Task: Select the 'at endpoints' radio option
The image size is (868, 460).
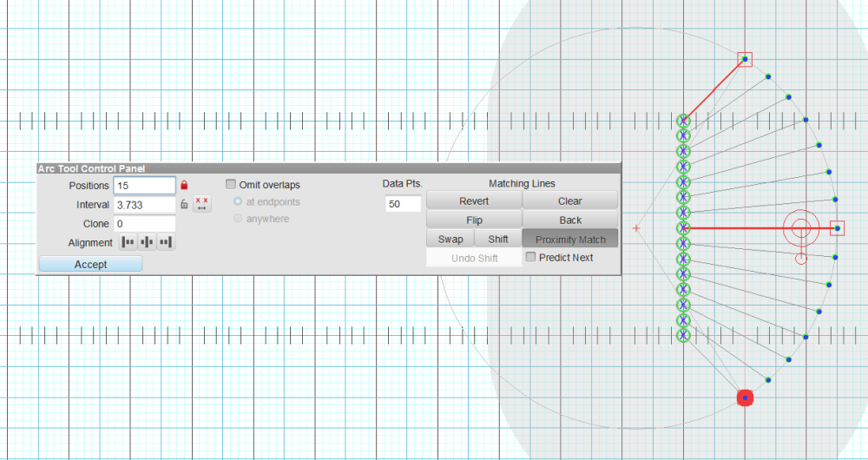Action: [238, 201]
